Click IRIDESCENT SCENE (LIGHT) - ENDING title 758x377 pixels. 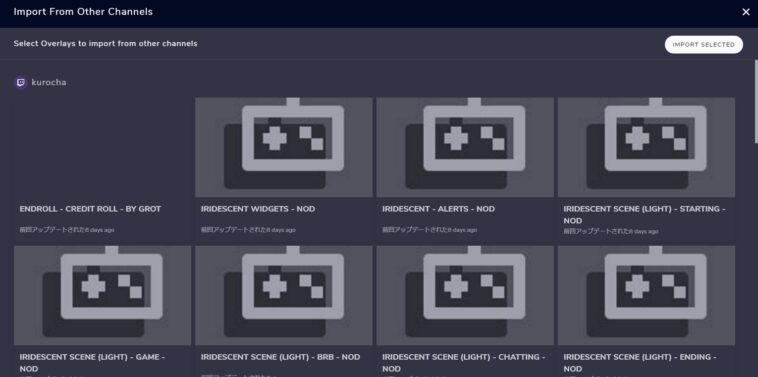[x=640, y=362]
